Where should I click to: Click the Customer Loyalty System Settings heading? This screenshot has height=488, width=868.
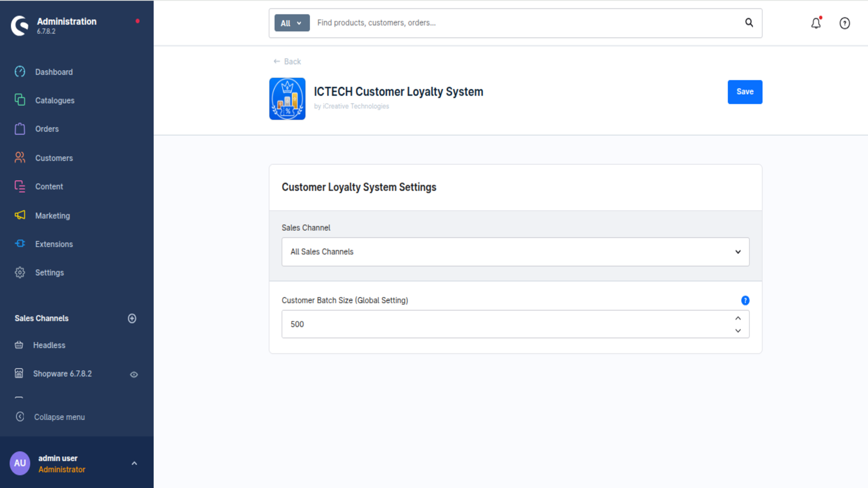pyautogui.click(x=359, y=187)
